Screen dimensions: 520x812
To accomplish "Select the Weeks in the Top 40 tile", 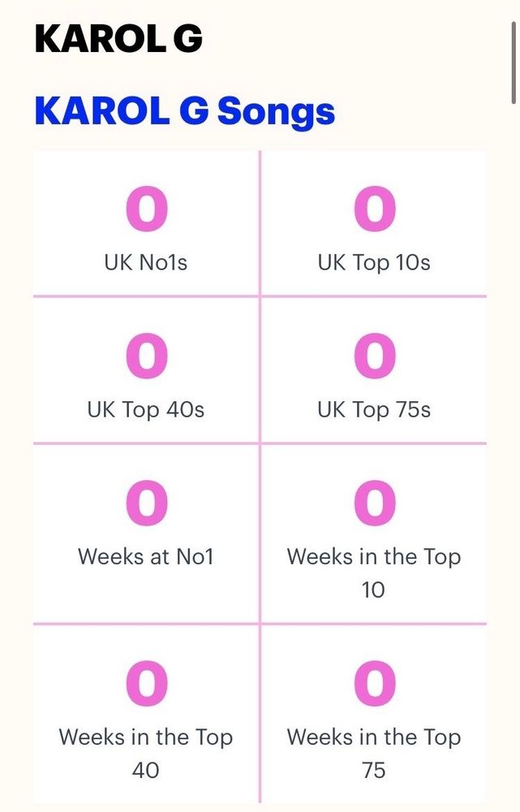I will pos(147,714).
